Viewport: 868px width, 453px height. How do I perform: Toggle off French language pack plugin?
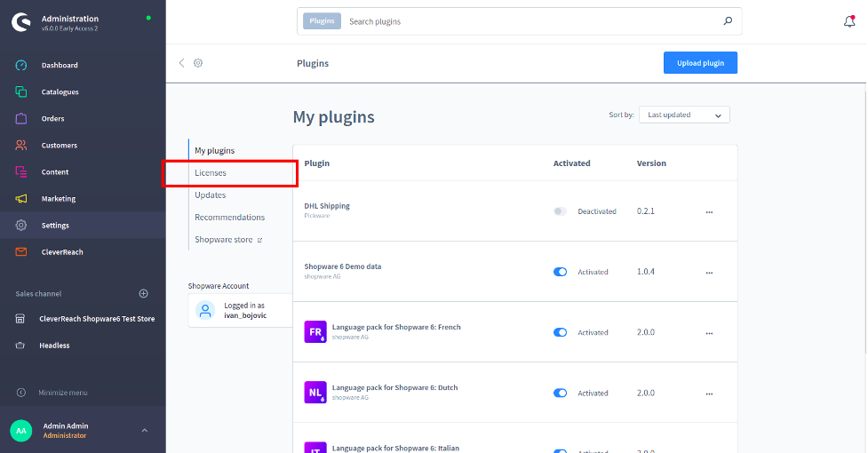click(560, 332)
